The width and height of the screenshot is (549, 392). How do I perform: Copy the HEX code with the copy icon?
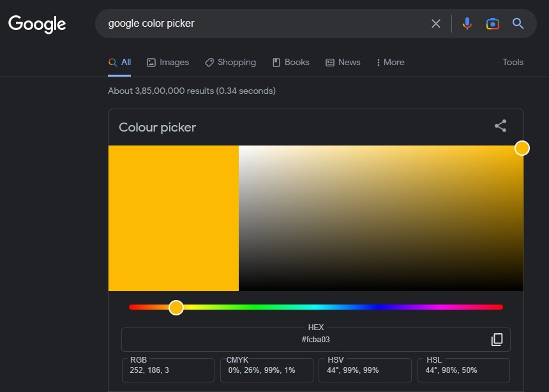pos(497,339)
